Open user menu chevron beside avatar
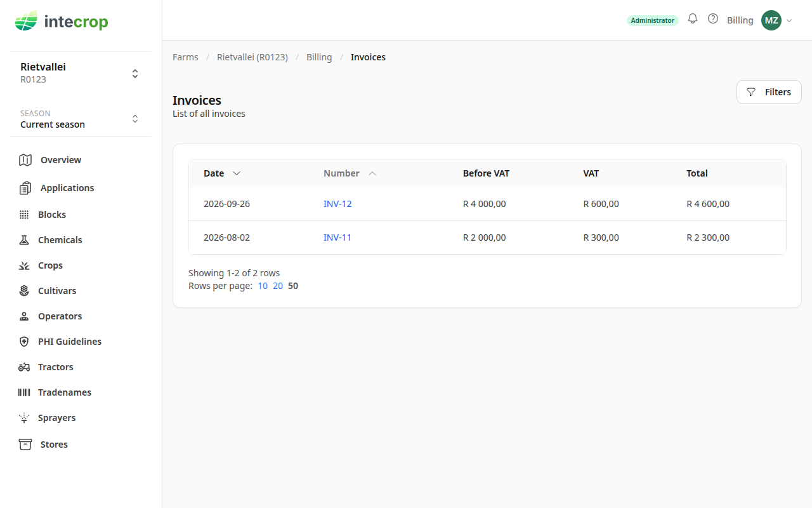 pyautogui.click(x=789, y=20)
